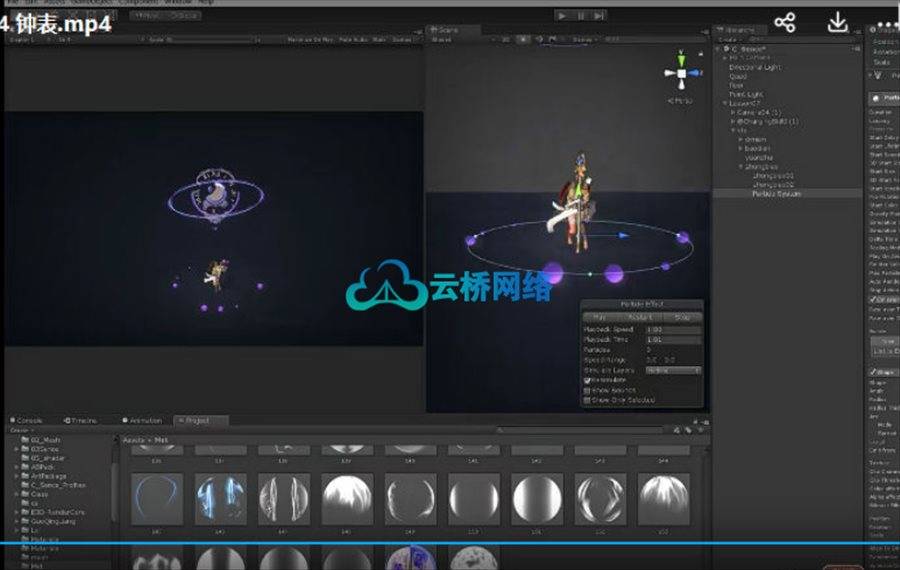The image size is (900, 570).
Task: Click the Restart button in Particle Effect panel
Action: tap(643, 317)
